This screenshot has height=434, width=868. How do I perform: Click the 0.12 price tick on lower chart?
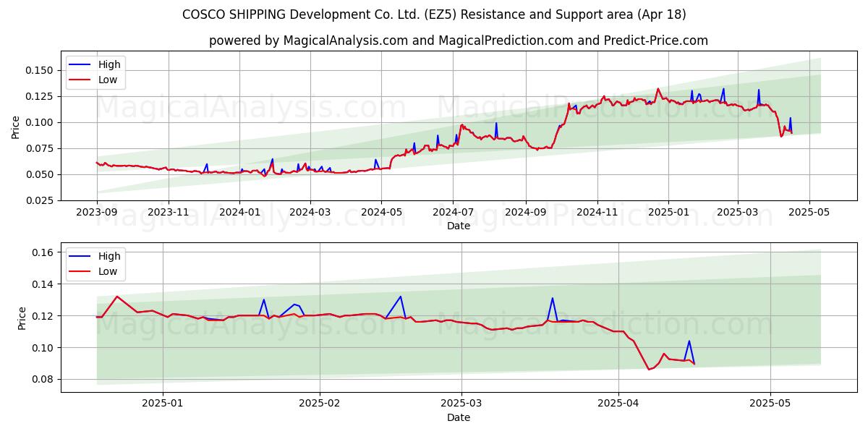tap(43, 316)
